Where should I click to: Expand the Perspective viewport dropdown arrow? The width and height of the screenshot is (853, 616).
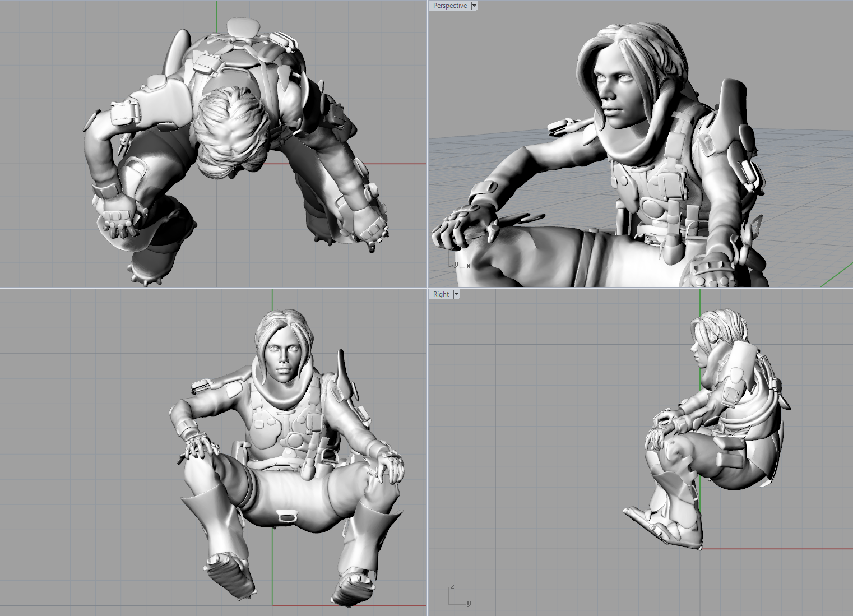click(x=474, y=6)
